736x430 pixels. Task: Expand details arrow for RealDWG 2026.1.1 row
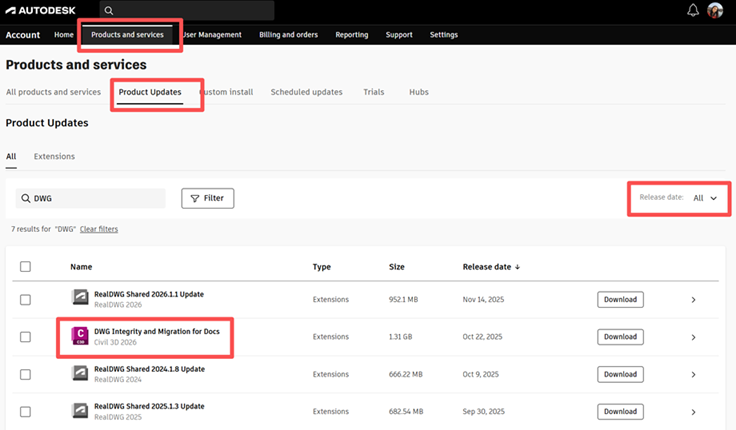pos(693,299)
